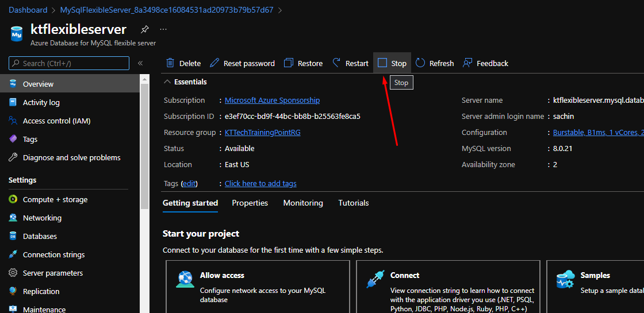This screenshot has width=644, height=313.
Task: Switch to the Monitoring tab
Action: (x=303, y=203)
